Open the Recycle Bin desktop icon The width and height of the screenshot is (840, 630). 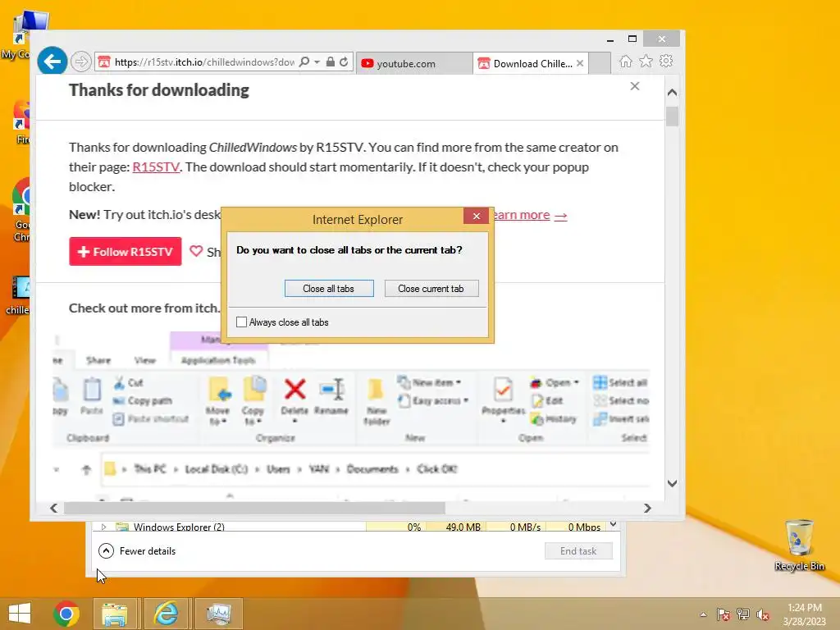point(799,545)
